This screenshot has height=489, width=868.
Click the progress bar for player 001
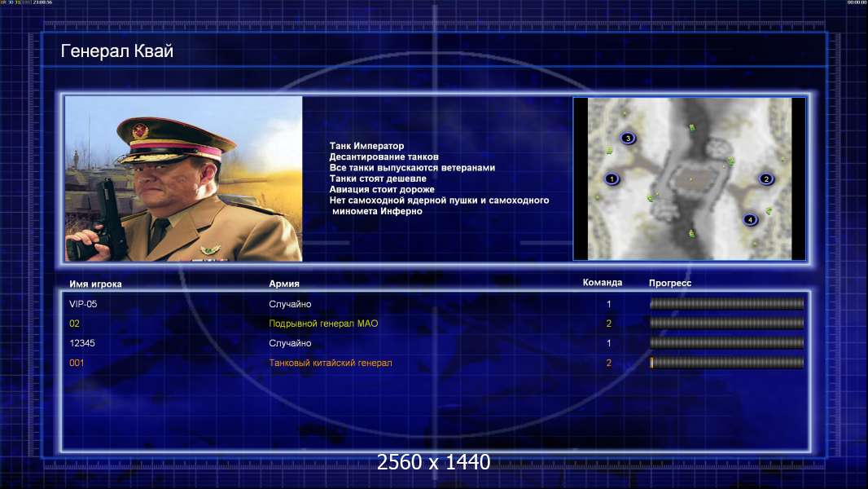[727, 363]
